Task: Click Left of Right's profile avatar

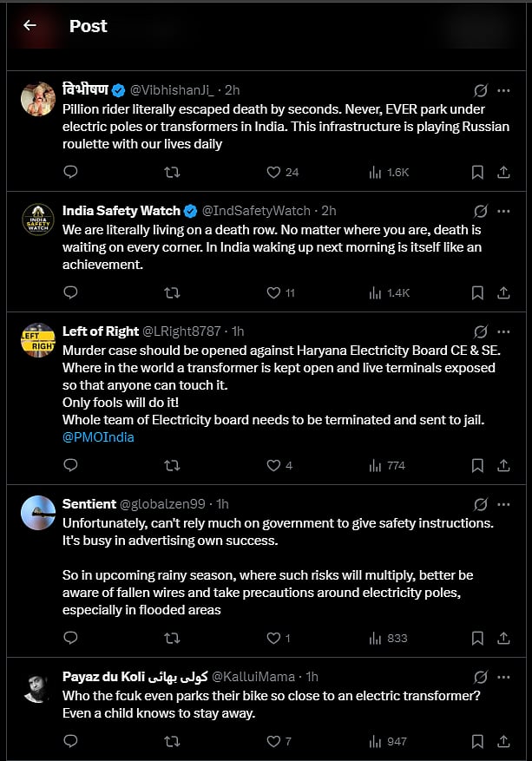Action: point(38,339)
